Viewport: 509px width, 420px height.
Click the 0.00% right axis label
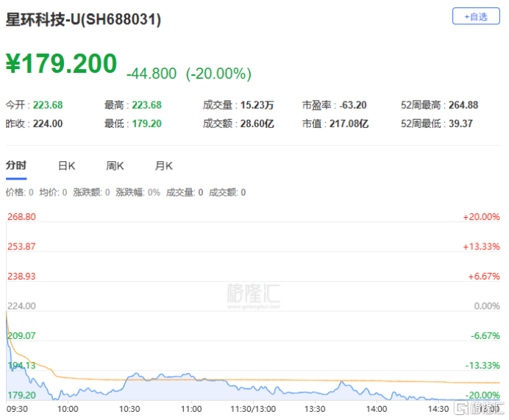coord(487,306)
